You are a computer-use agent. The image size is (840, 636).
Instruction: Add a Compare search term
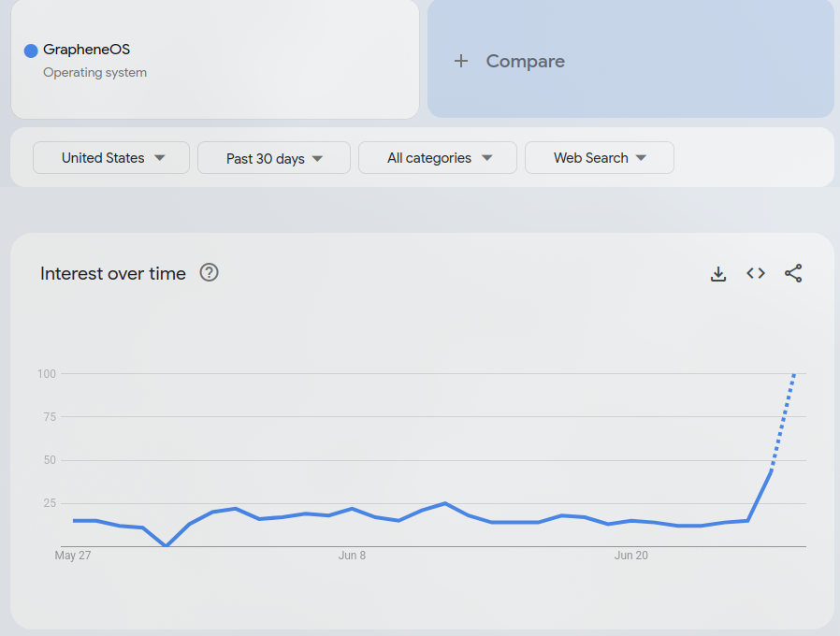click(630, 59)
